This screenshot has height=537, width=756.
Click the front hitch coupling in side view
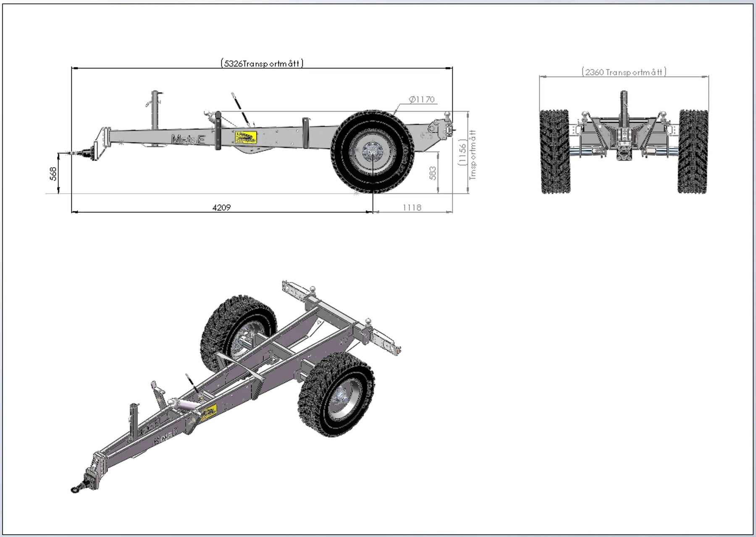pyautogui.click(x=84, y=153)
